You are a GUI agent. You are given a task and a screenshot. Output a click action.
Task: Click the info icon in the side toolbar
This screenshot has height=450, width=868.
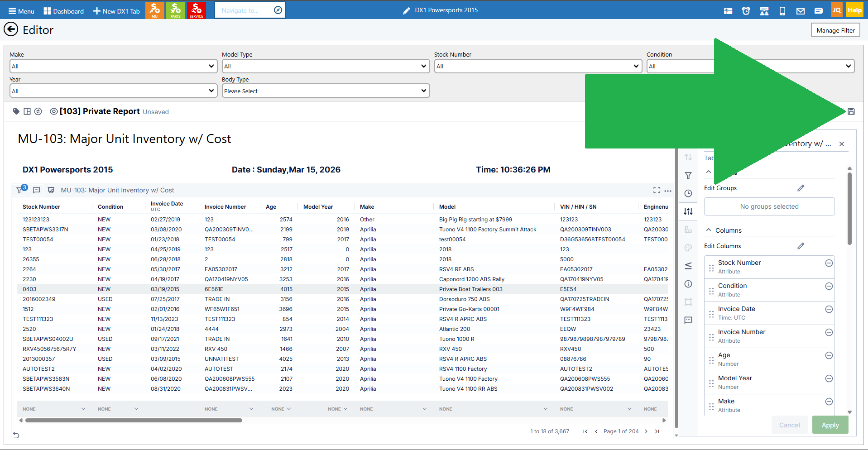click(688, 284)
